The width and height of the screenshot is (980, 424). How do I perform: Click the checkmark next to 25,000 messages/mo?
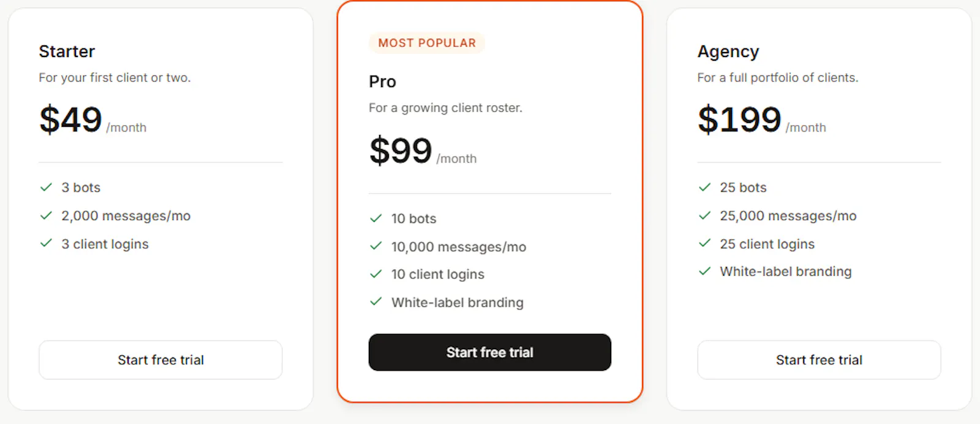coord(705,216)
